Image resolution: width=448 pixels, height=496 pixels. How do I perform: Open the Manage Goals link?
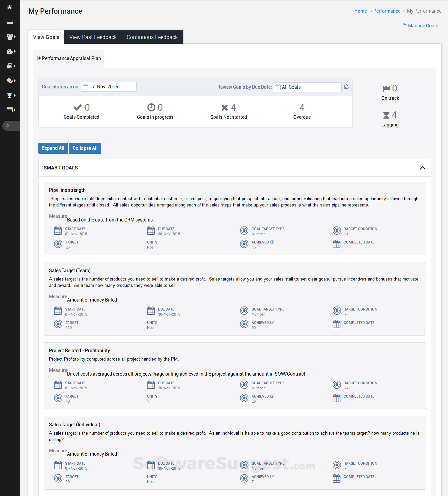click(x=423, y=26)
